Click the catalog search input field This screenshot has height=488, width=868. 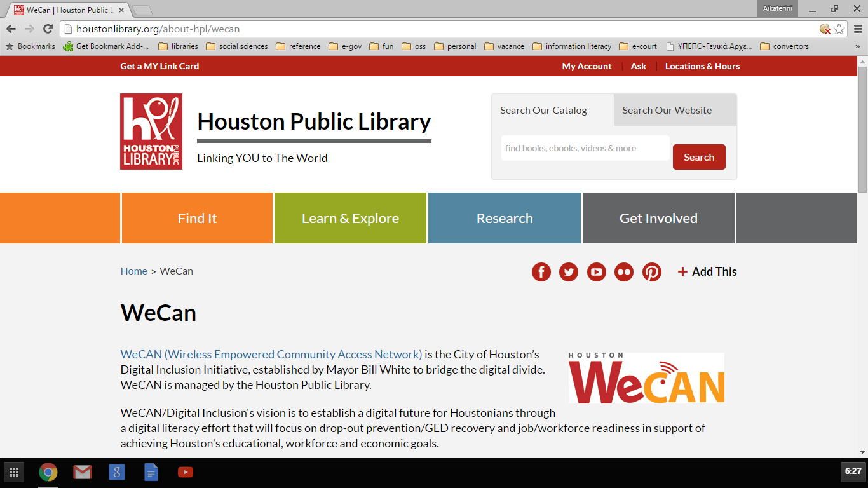[x=585, y=148]
